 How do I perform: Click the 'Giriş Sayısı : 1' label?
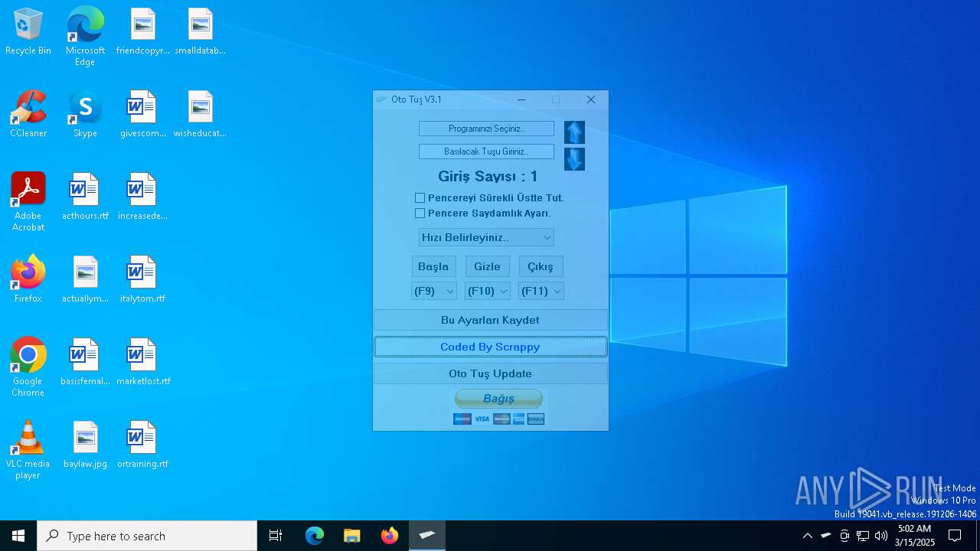488,177
